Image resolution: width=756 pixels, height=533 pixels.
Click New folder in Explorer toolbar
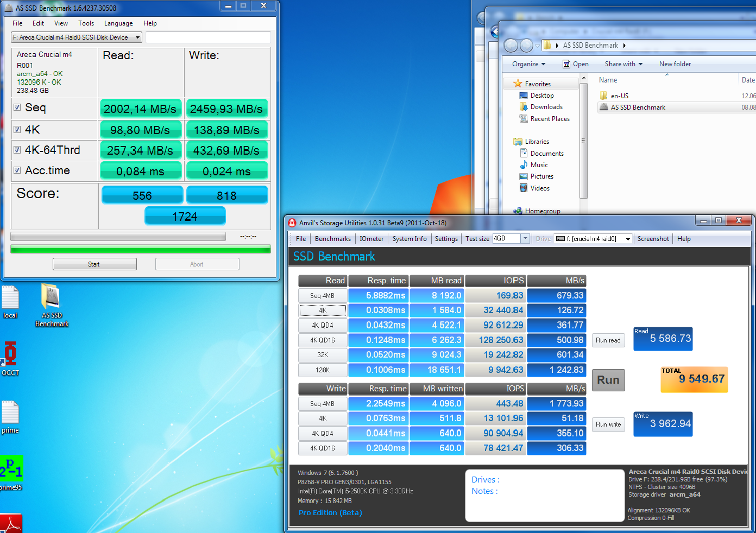[x=675, y=64]
